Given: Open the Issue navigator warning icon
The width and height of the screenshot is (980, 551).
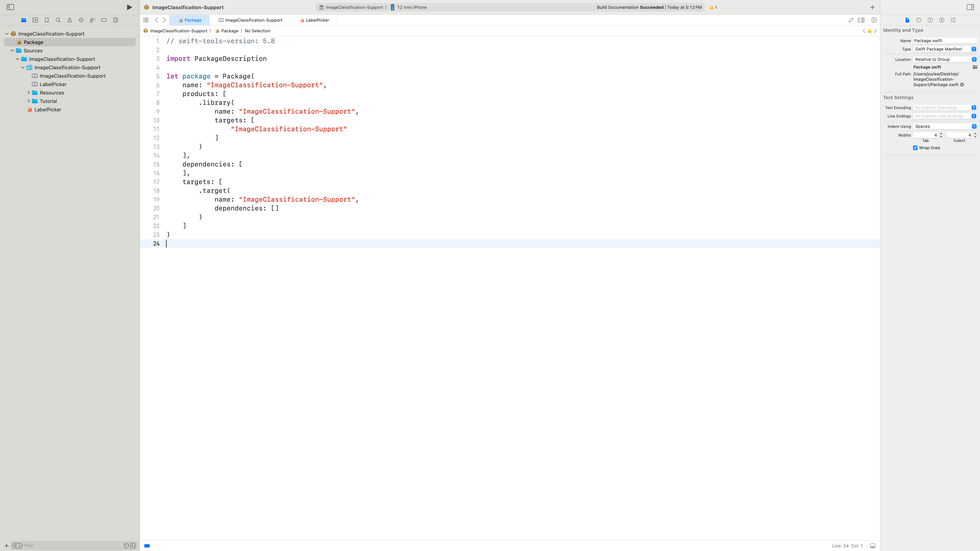Looking at the screenshot, I should (x=70, y=20).
